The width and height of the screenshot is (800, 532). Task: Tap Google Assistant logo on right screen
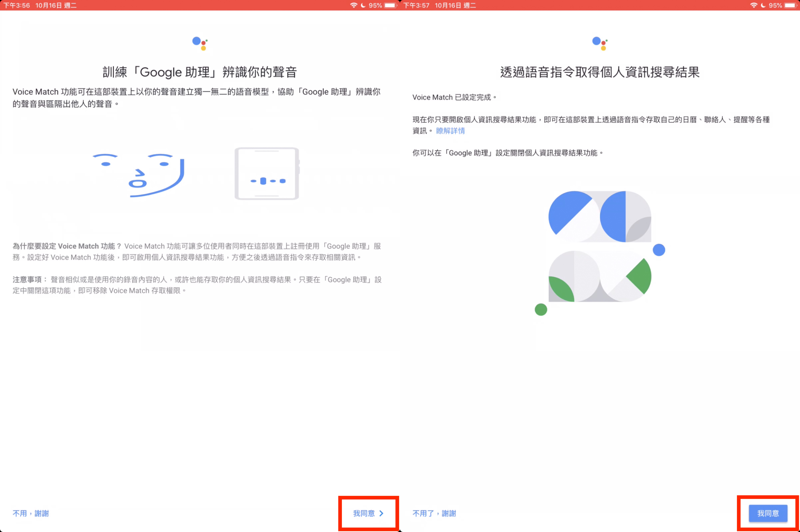pos(600,43)
